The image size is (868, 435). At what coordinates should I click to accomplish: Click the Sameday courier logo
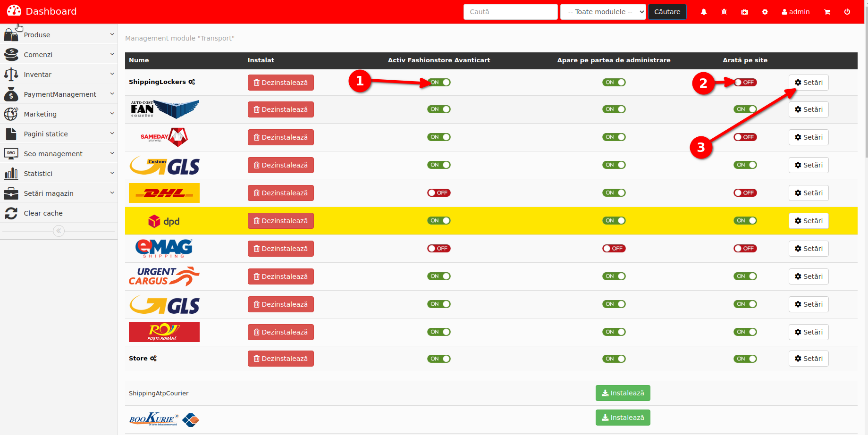click(x=164, y=137)
